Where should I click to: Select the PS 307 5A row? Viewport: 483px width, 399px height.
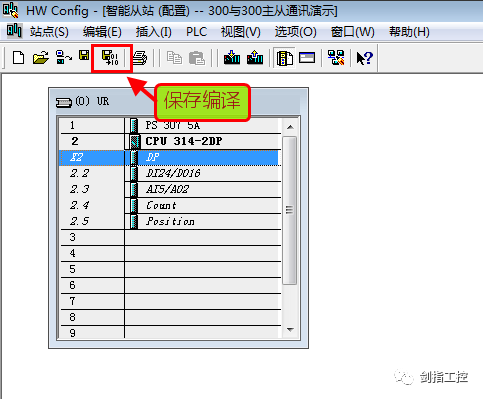coord(170,125)
